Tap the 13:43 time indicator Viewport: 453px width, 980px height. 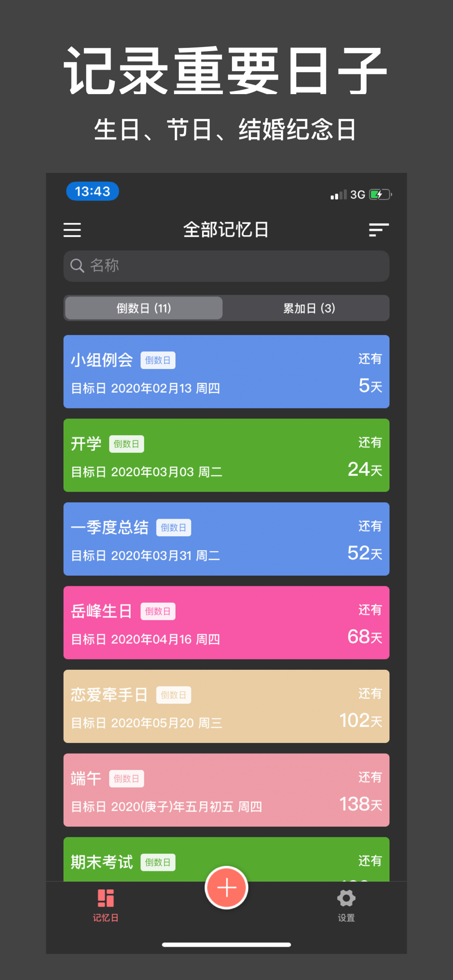click(x=93, y=191)
